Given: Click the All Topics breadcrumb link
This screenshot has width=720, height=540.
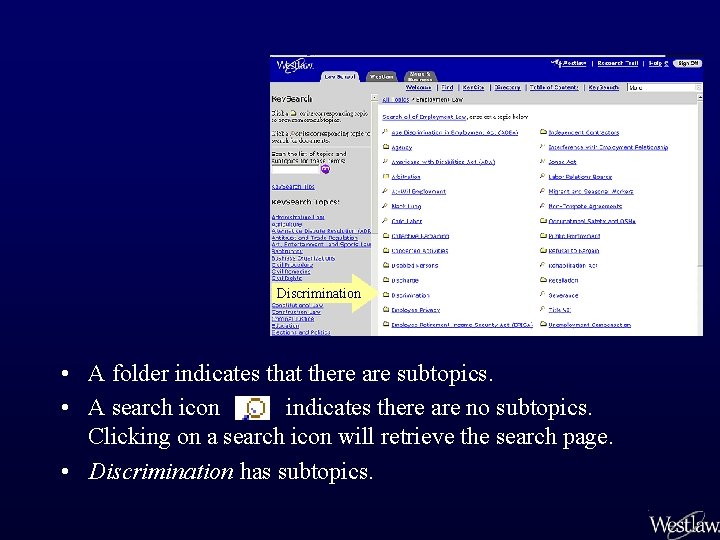Looking at the screenshot, I should pos(395,100).
